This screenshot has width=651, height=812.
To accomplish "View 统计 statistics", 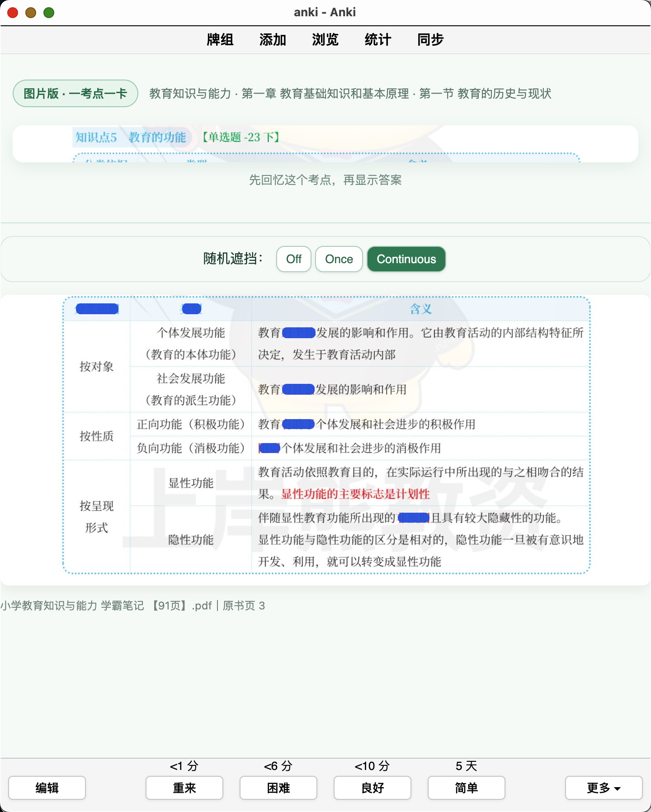I will point(377,40).
